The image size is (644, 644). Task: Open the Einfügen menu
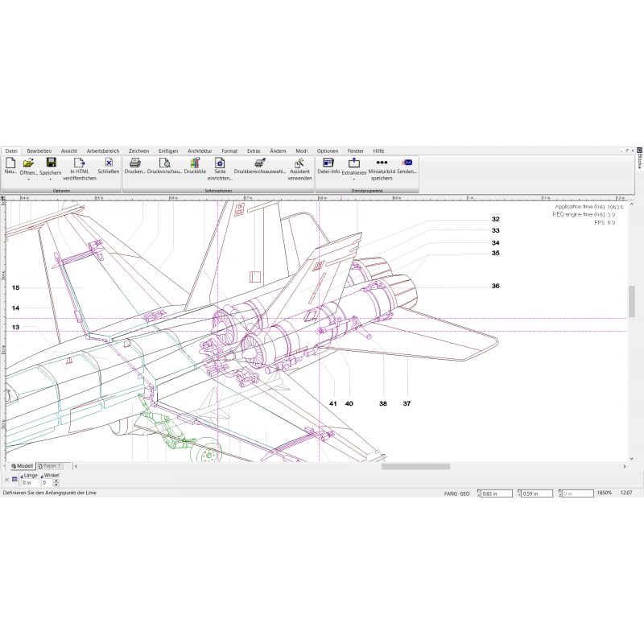(x=168, y=151)
